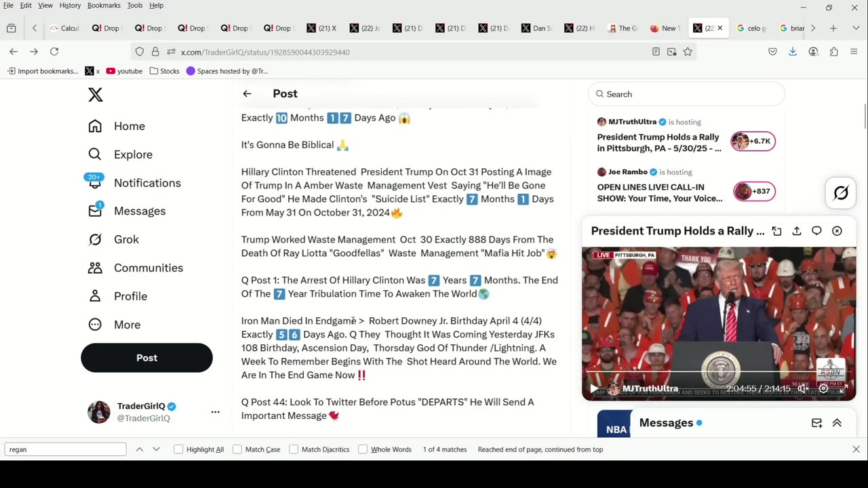The height and width of the screenshot is (488, 868).
Task: Open the youtube bookmark
Action: pos(124,71)
